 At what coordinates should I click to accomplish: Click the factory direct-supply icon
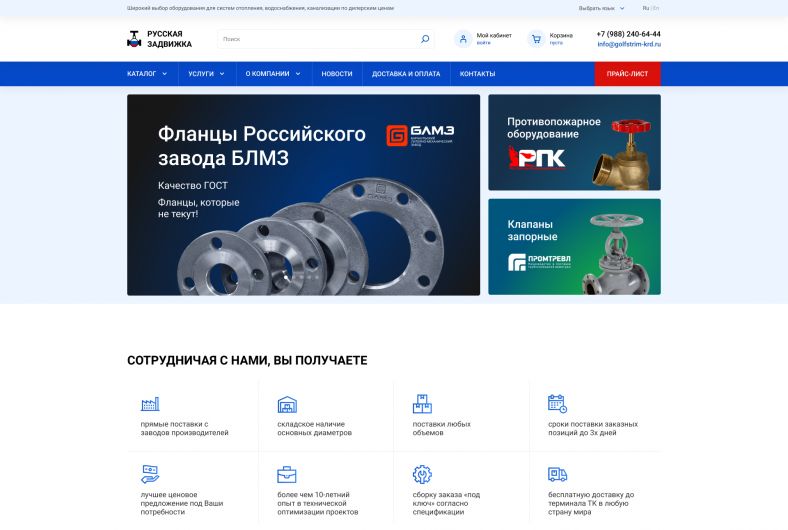[150, 403]
